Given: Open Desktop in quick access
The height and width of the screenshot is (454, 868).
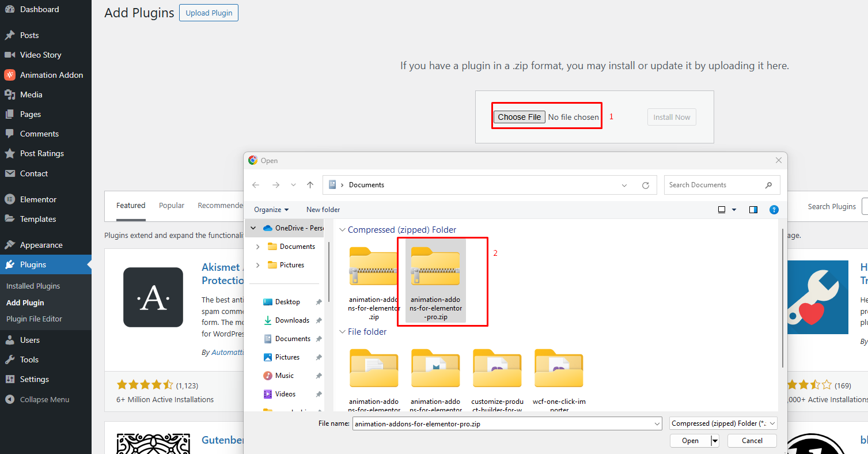Looking at the screenshot, I should point(287,302).
